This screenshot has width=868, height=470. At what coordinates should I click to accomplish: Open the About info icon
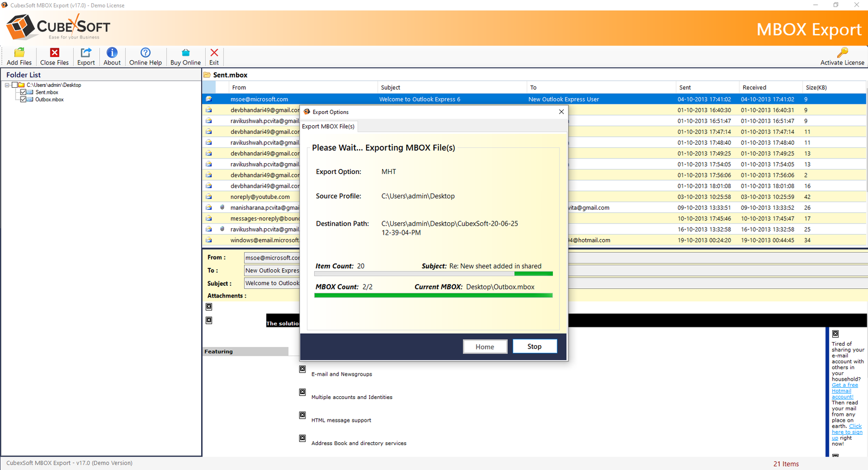pos(112,53)
